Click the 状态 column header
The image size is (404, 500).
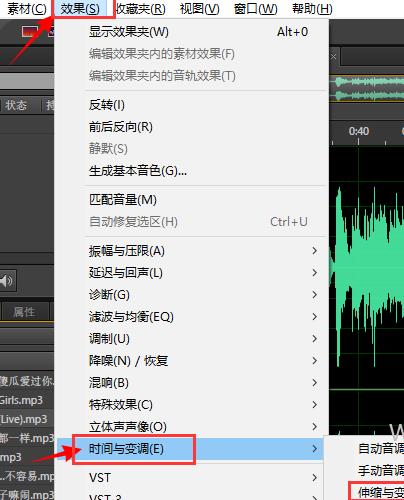click(15, 105)
